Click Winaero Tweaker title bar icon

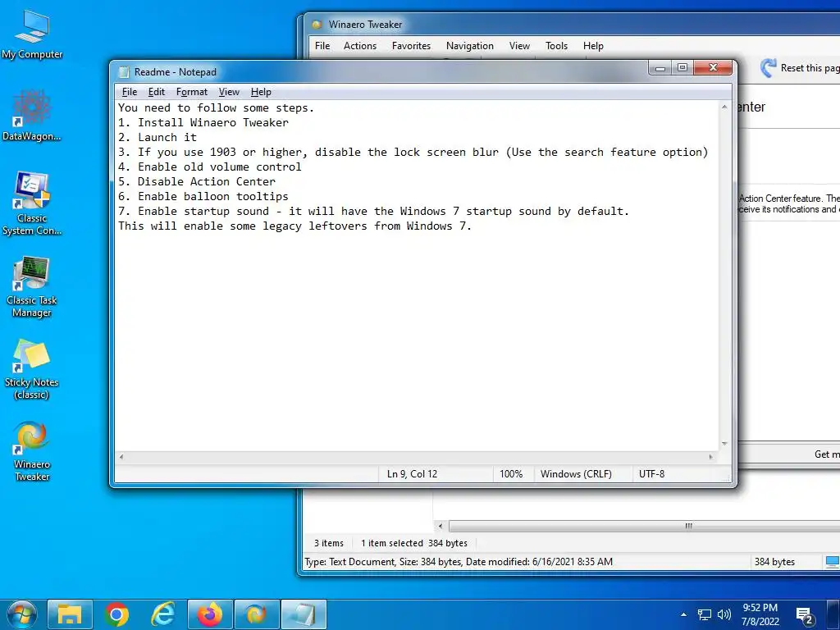point(317,25)
